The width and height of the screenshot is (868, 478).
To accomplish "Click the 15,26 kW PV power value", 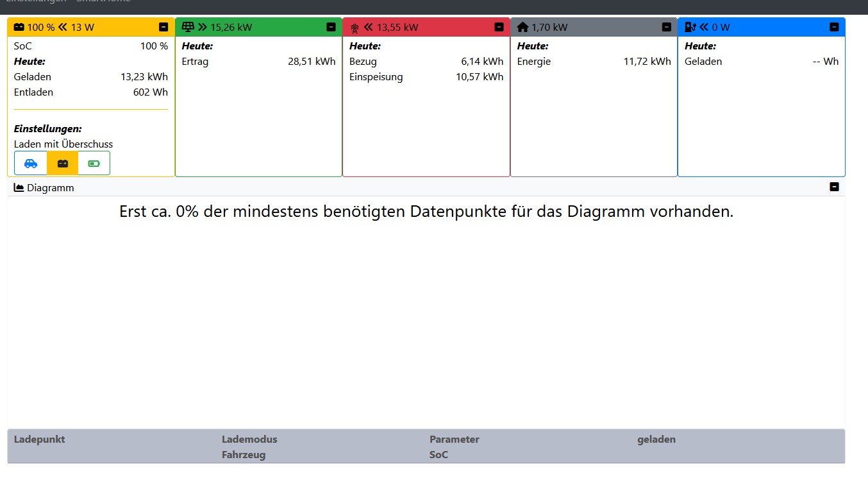I will (231, 27).
